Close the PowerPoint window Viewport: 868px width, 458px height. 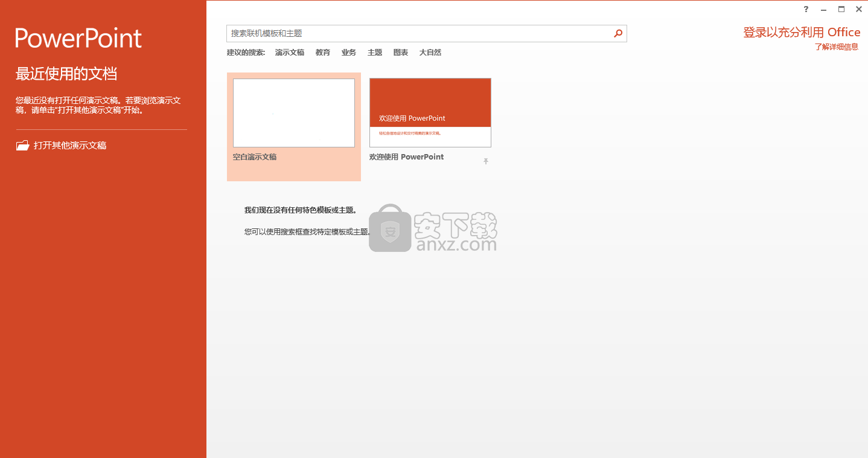click(859, 9)
